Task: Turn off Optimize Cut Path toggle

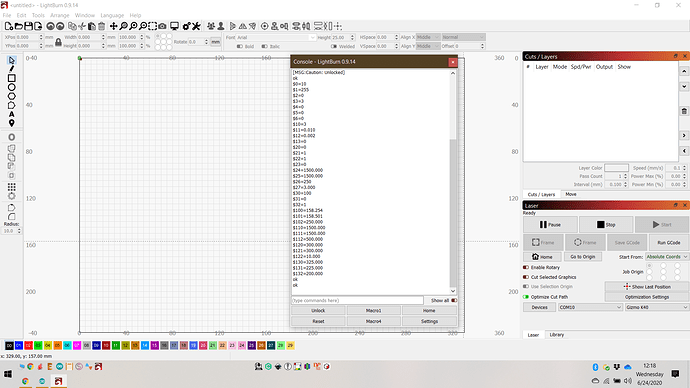Action: pos(526,297)
